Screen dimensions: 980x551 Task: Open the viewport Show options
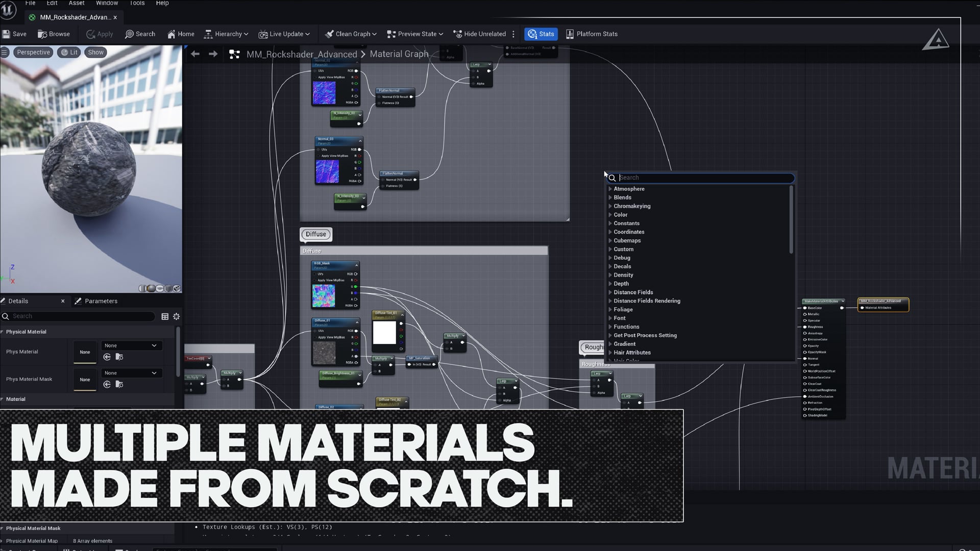[95, 53]
